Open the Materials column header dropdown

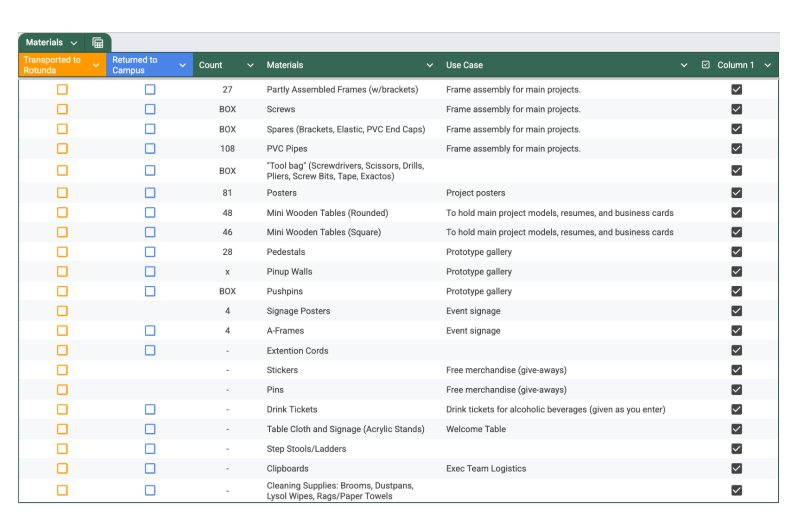(430, 65)
